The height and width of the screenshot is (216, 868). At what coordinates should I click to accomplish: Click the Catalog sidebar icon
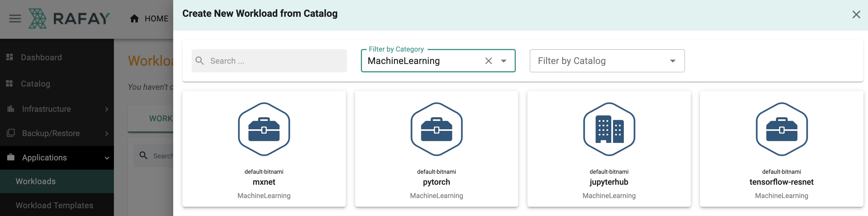[10, 83]
